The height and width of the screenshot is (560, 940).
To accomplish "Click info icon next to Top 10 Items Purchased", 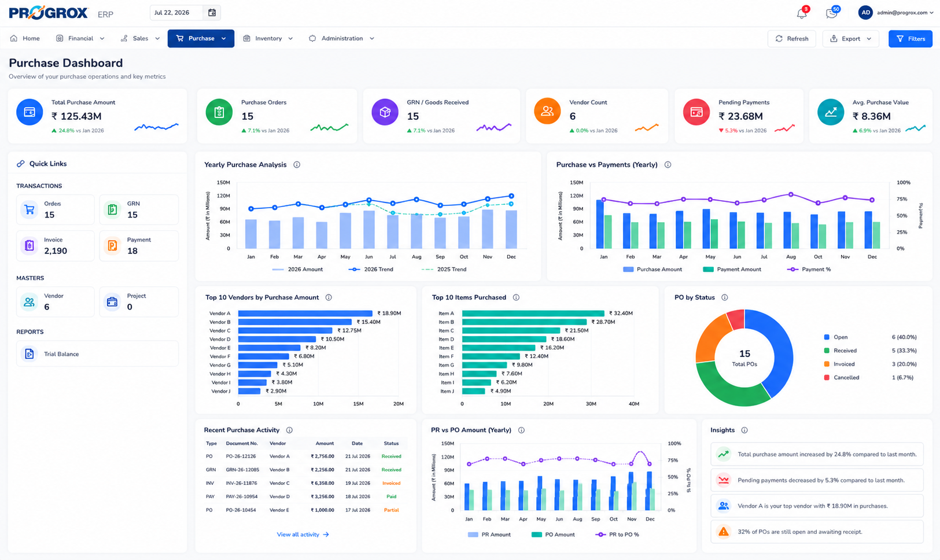I will tap(516, 297).
